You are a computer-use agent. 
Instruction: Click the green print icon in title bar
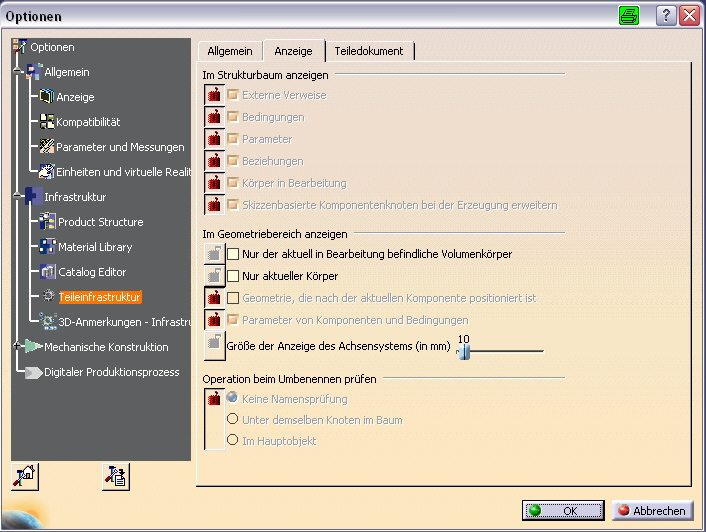[629, 16]
